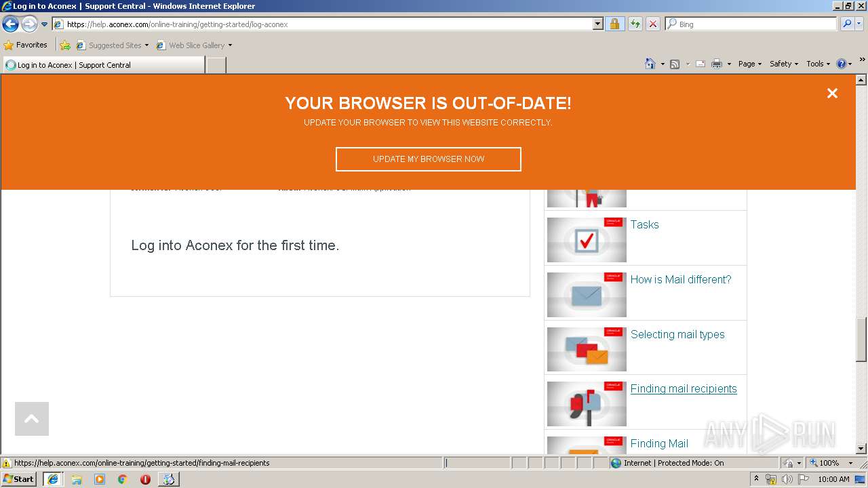Open 'Finding mail recipients' link
This screenshot has width=868, height=488.
click(x=684, y=389)
